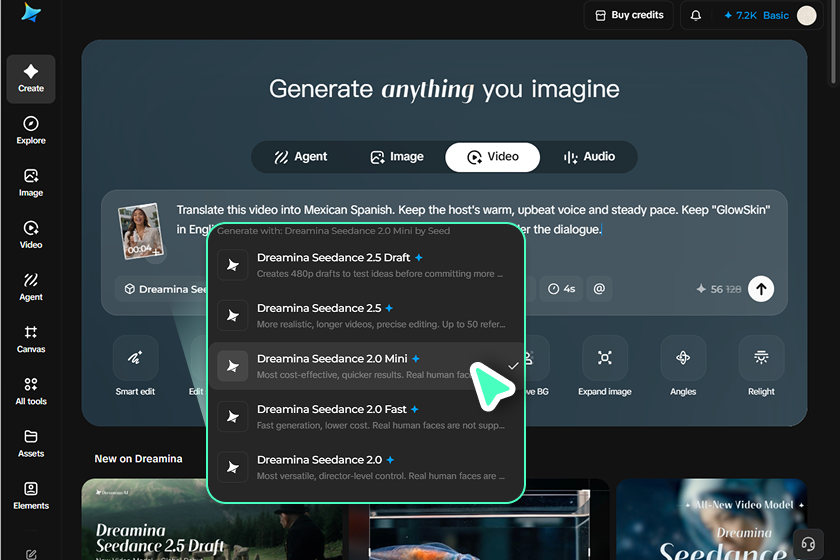Viewport: 840px width, 560px height.
Task: Open the Relight tool
Action: pyautogui.click(x=761, y=367)
